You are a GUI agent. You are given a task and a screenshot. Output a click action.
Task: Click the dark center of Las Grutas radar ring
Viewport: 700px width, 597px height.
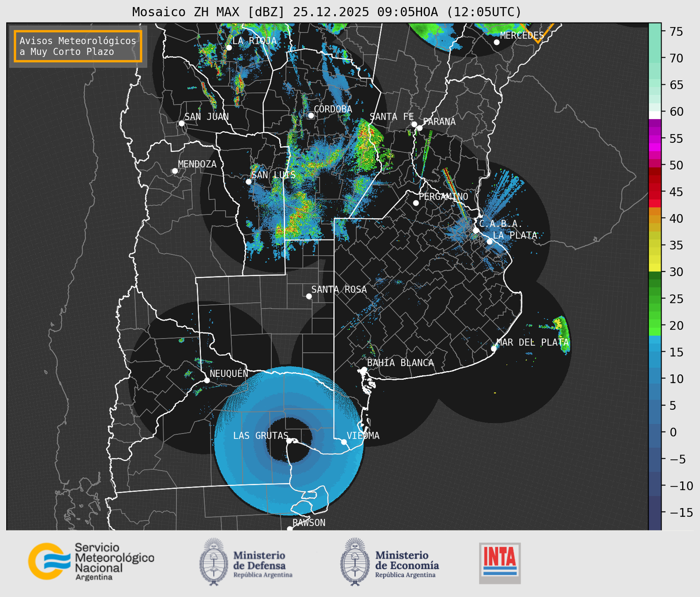click(x=289, y=440)
